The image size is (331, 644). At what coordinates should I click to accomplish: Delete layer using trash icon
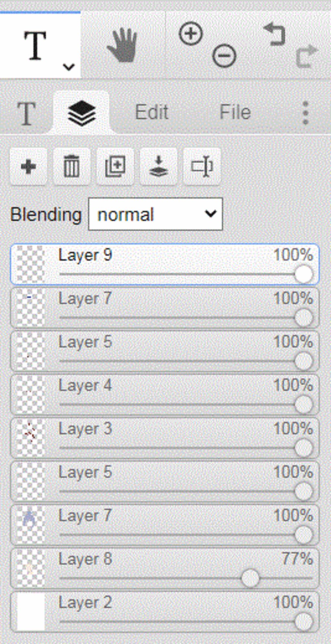point(71,167)
